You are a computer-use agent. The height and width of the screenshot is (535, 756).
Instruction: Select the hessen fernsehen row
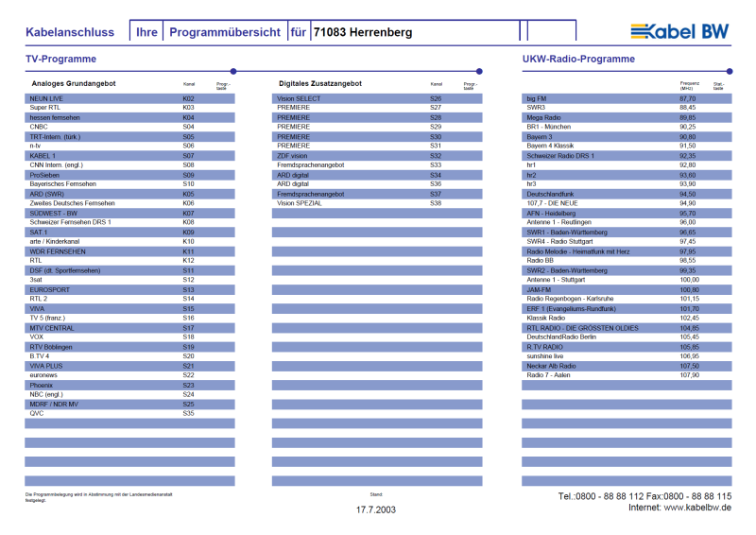(129, 117)
